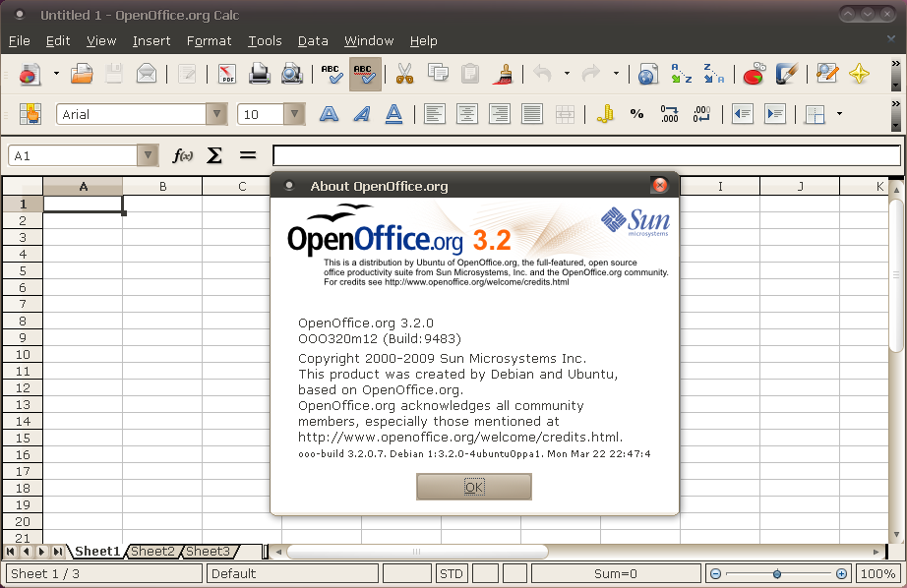The height and width of the screenshot is (588, 907).
Task: Export directly as PDF
Action: point(226,74)
